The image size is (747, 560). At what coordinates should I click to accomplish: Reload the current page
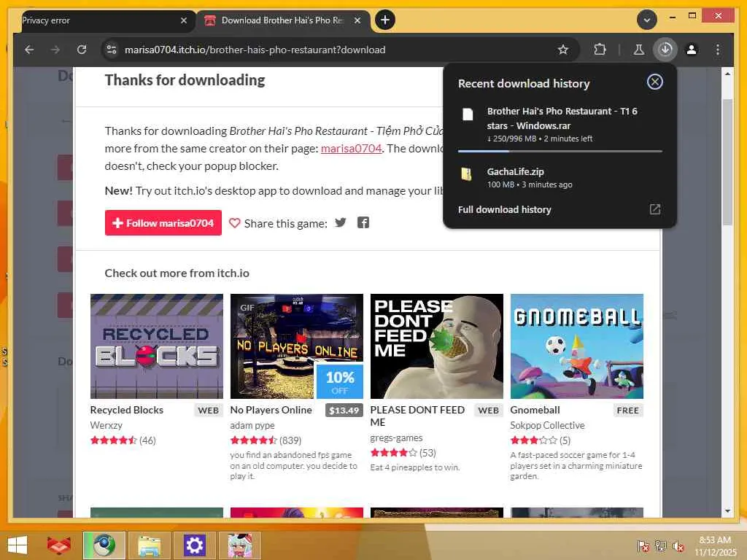click(82, 50)
